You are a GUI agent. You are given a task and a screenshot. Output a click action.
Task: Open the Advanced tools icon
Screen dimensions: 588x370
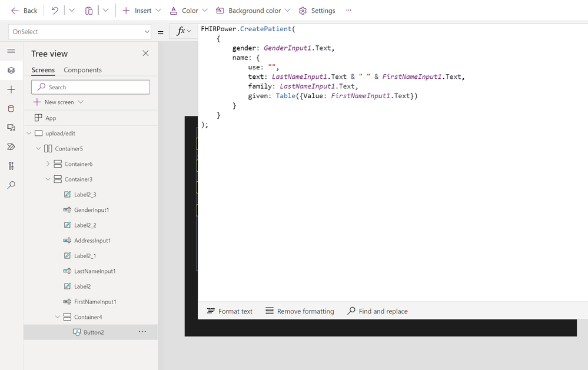point(11,166)
